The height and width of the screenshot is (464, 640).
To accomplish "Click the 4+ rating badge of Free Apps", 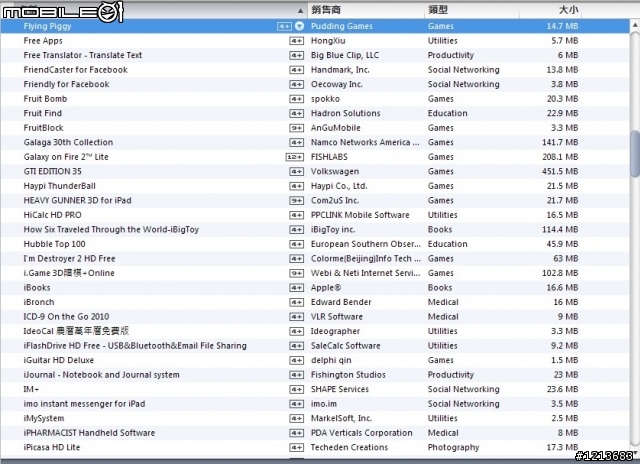I will (296, 41).
